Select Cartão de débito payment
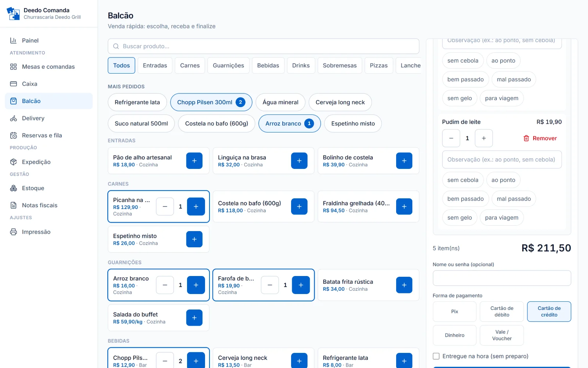The height and width of the screenshot is (368, 588). pyautogui.click(x=502, y=312)
